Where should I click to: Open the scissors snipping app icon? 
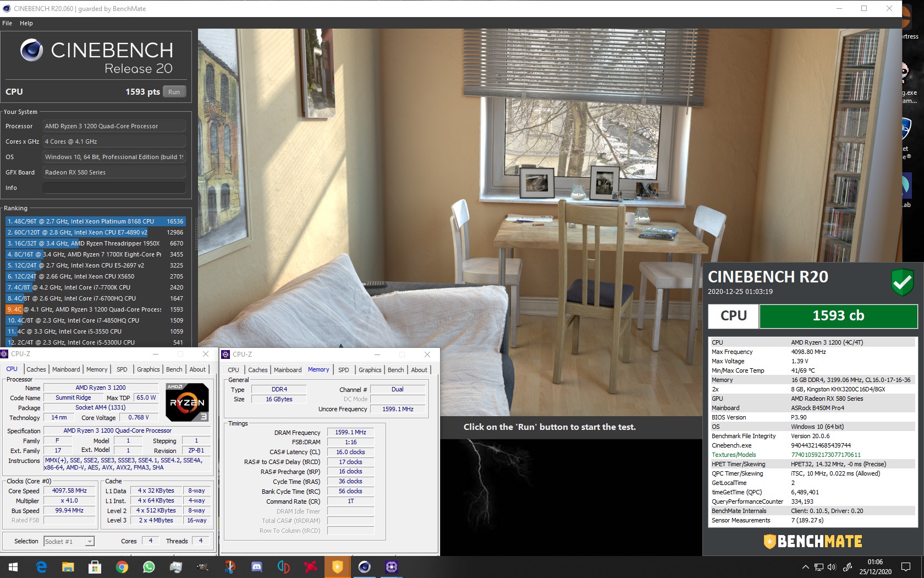coord(229,566)
